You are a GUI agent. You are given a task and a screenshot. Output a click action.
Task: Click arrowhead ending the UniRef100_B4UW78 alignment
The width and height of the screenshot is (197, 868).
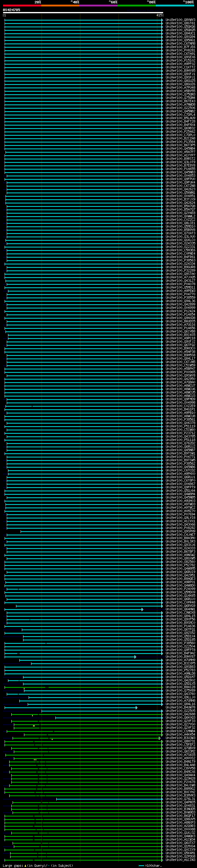136,708
